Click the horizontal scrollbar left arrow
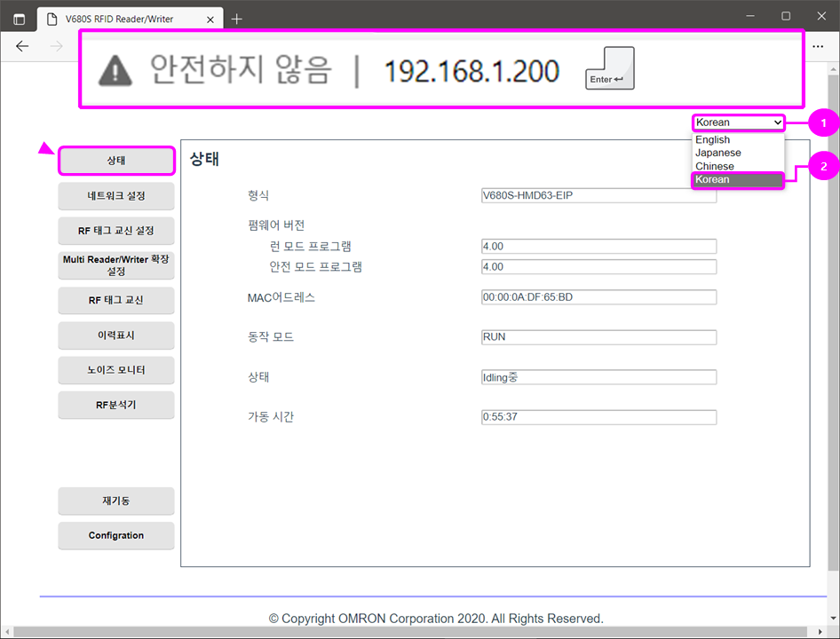 tap(7, 632)
